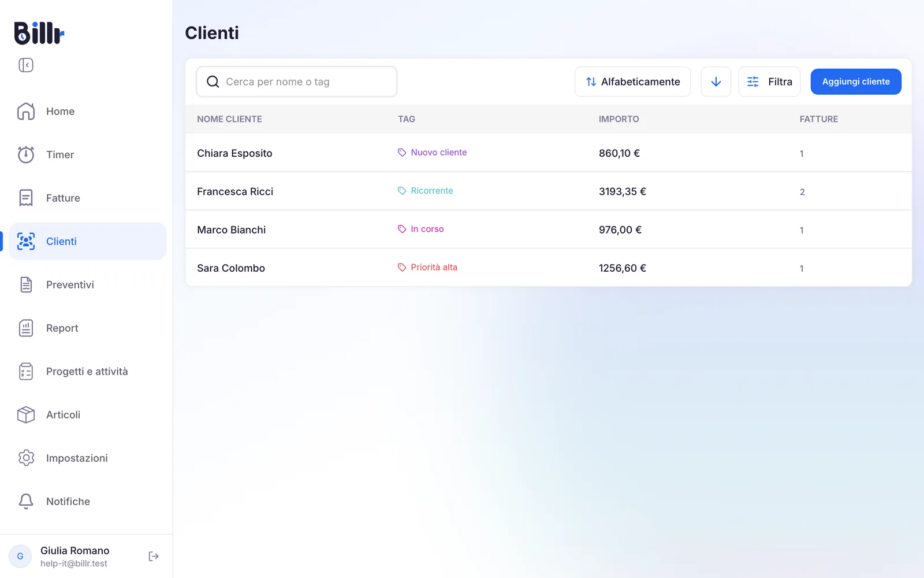The height and width of the screenshot is (578, 924).
Task: Open the Timer page
Action: (88, 154)
